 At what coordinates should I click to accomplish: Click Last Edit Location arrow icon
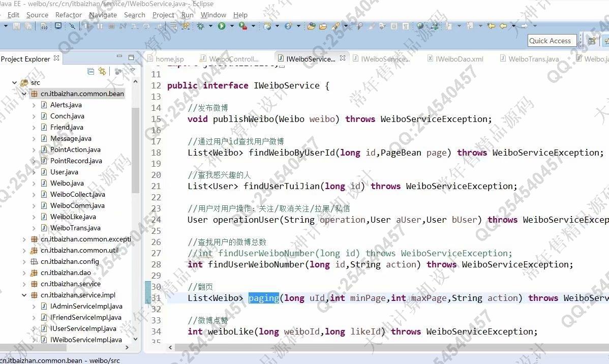coord(491,26)
